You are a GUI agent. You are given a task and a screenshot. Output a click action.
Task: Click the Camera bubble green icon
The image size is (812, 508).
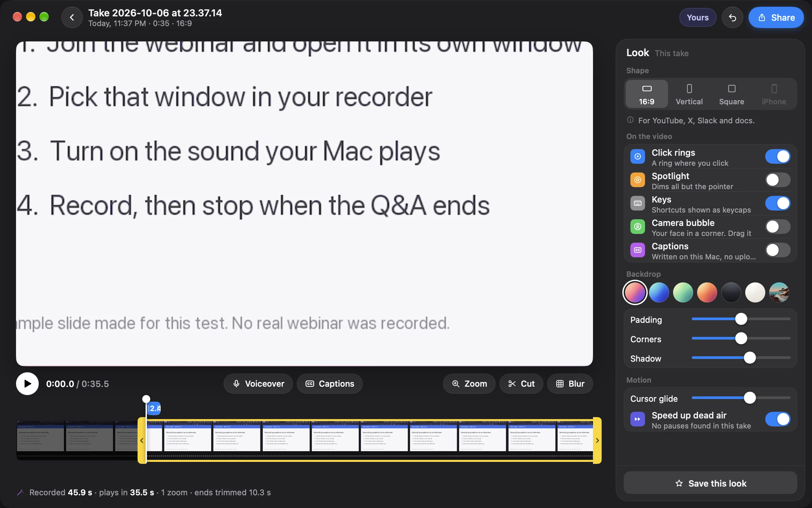637,227
